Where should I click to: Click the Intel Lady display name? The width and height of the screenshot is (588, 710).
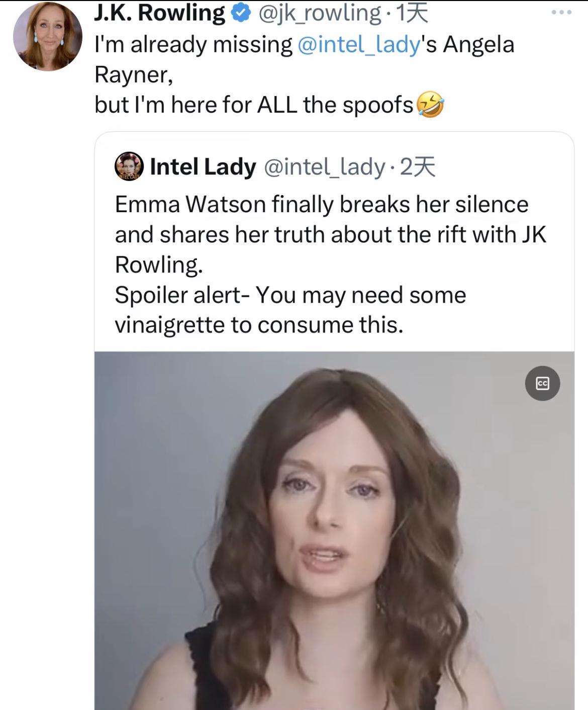coord(203,167)
